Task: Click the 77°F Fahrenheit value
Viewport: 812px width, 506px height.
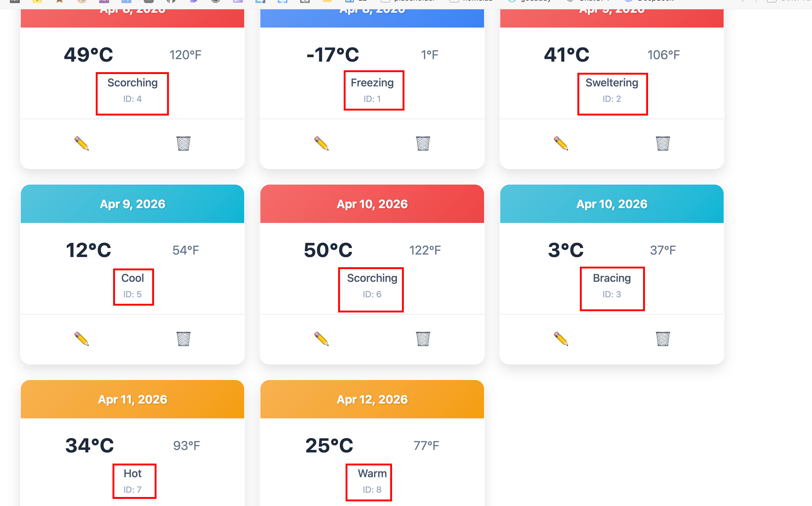Action: coord(426,446)
